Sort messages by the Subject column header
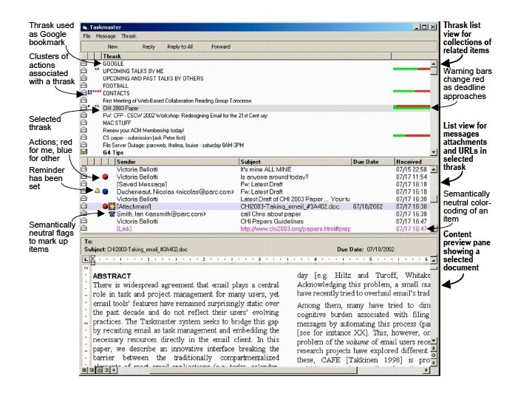 [295, 162]
